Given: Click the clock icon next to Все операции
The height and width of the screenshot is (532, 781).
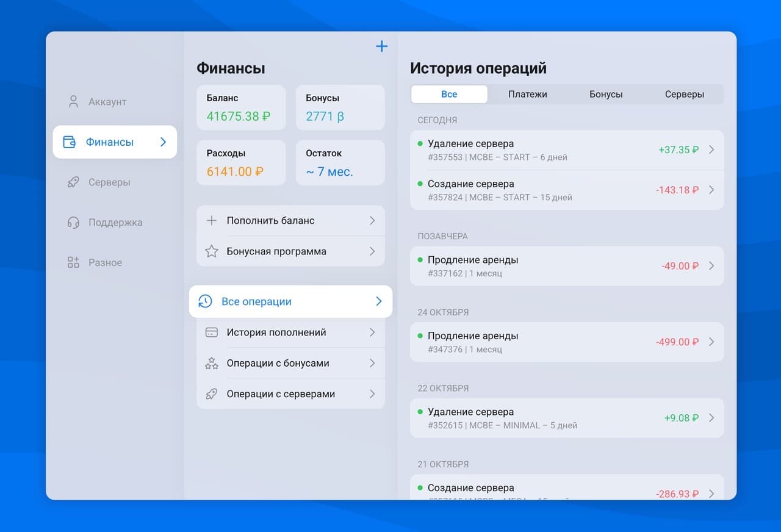Looking at the screenshot, I should click(204, 301).
